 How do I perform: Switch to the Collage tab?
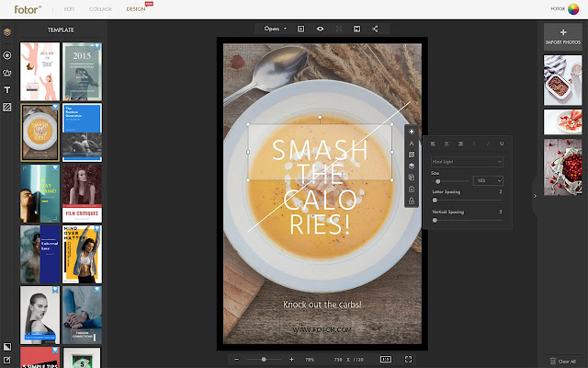pos(102,7)
